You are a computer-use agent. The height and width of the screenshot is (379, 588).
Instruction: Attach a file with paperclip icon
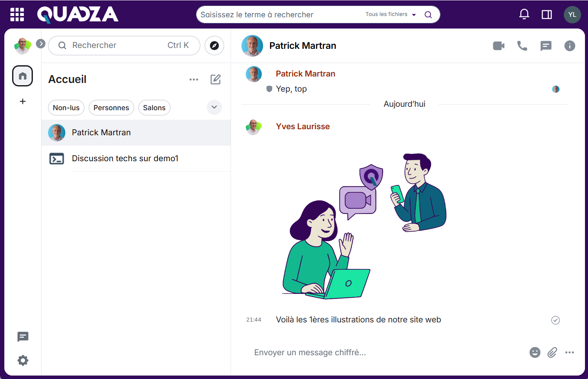(x=552, y=353)
